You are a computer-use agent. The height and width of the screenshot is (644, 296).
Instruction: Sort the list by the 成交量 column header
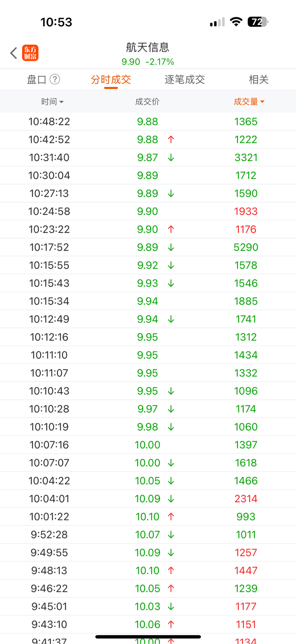click(x=249, y=101)
